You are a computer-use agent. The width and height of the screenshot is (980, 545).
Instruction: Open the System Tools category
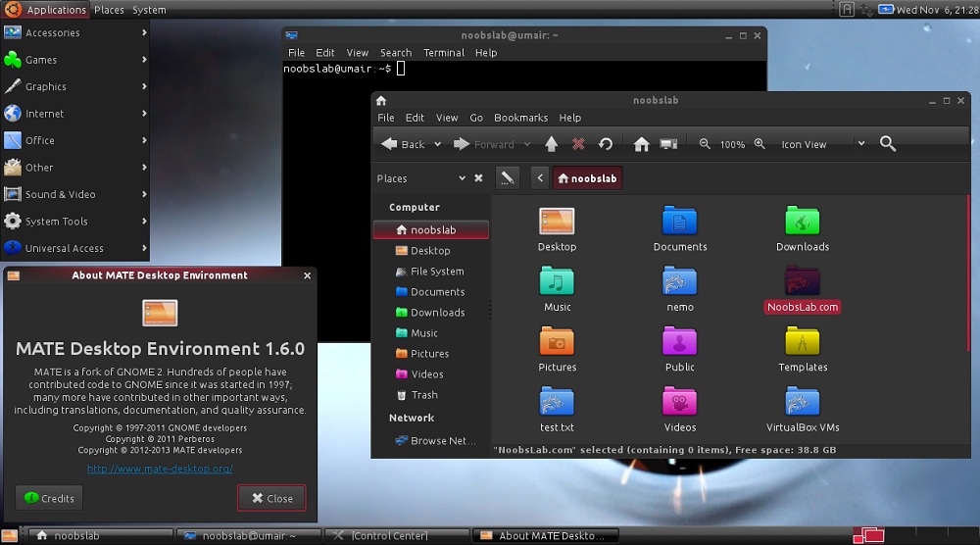pos(75,221)
